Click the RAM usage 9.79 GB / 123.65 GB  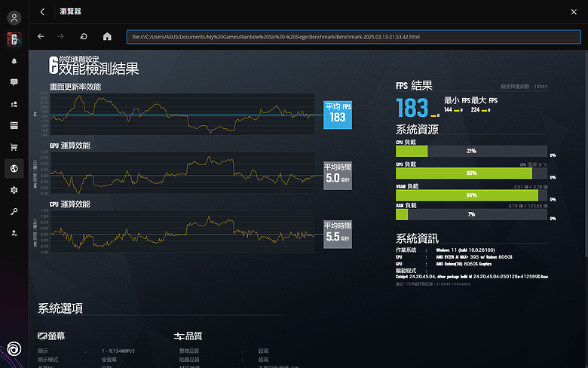(528, 206)
